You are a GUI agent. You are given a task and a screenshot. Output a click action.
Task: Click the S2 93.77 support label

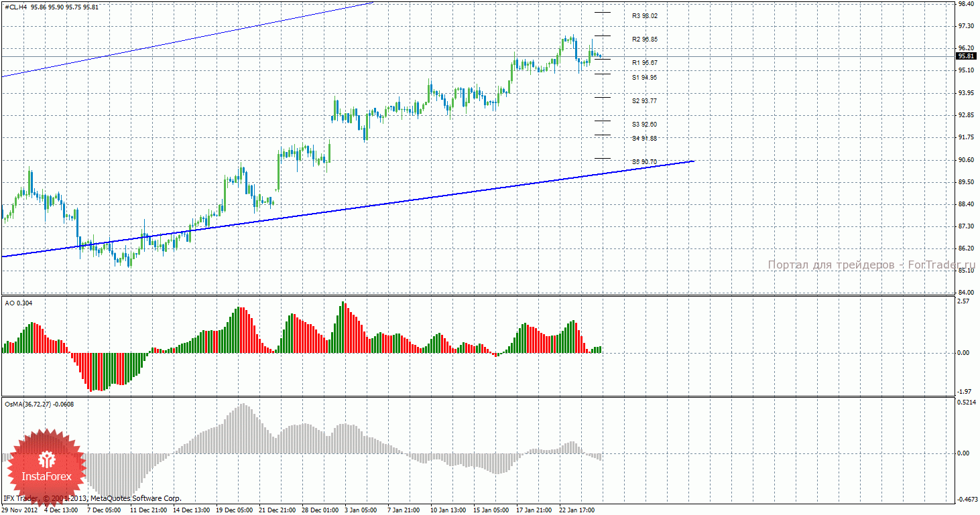tap(644, 101)
